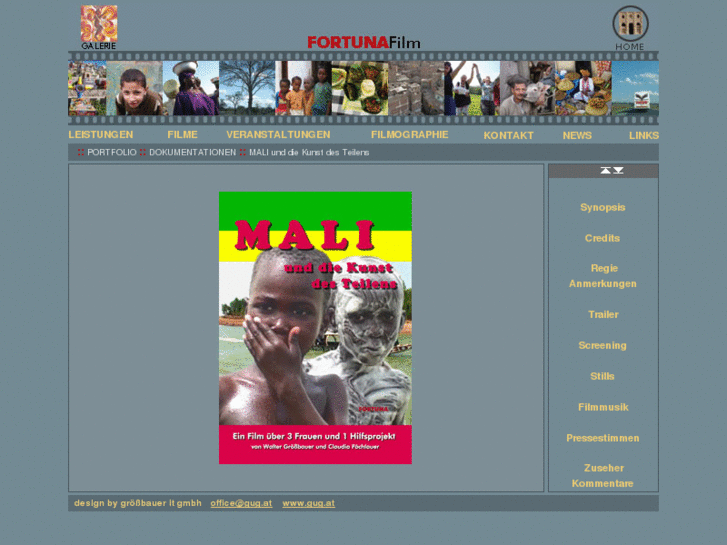727x545 pixels.
Task: Open the Filmographie menu
Action: click(x=409, y=135)
